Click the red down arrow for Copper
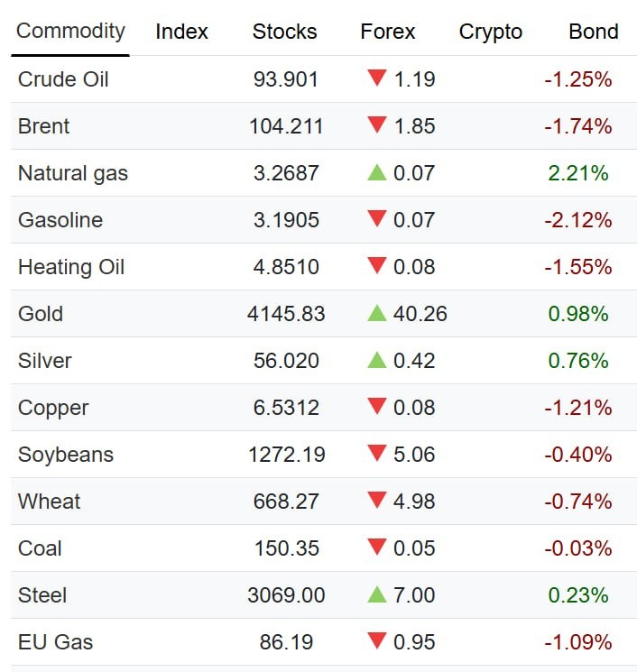Viewport: 637px width, 672px height. (377, 407)
